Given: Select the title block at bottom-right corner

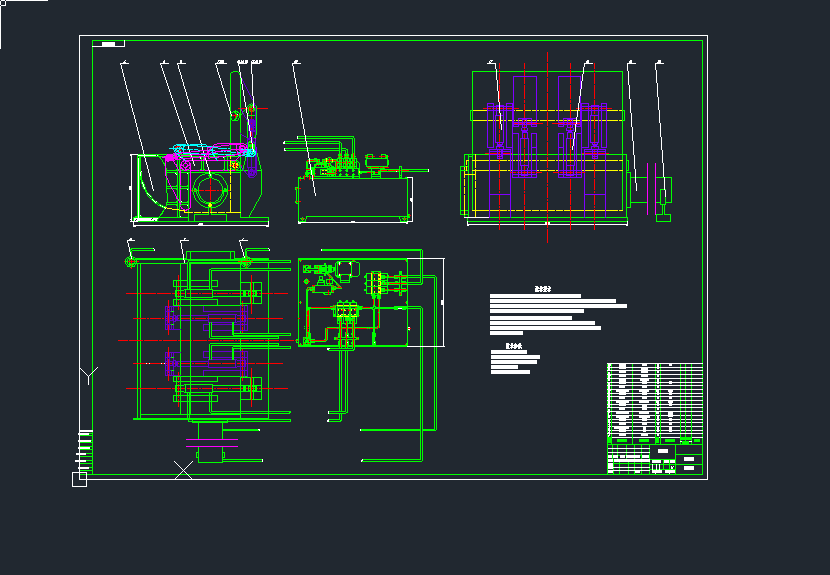Looking at the screenshot, I should (655, 460).
